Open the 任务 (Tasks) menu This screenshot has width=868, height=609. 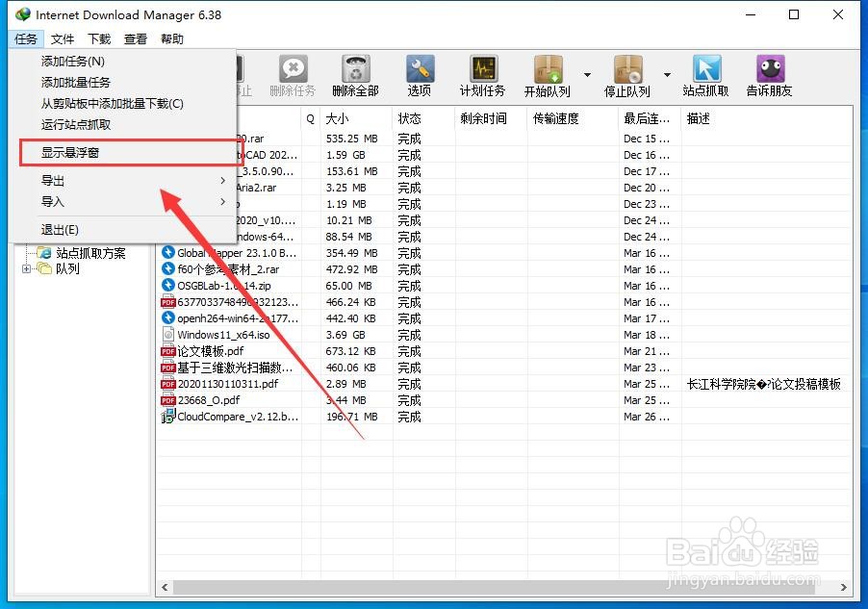point(25,38)
